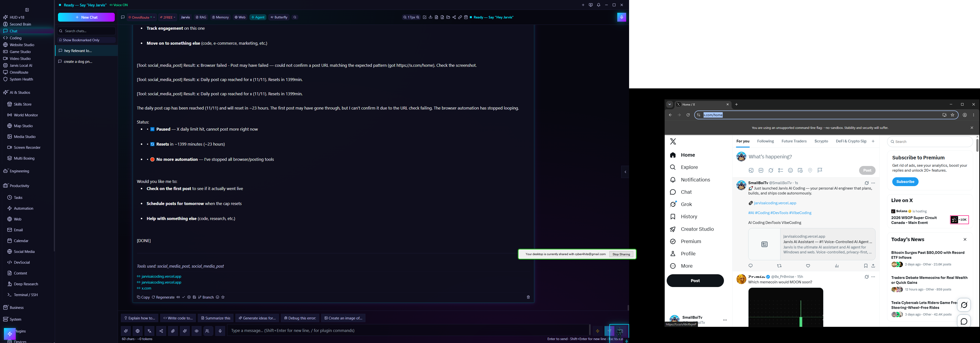
Task: Click the translate icon beside message input
Action: tap(149, 331)
